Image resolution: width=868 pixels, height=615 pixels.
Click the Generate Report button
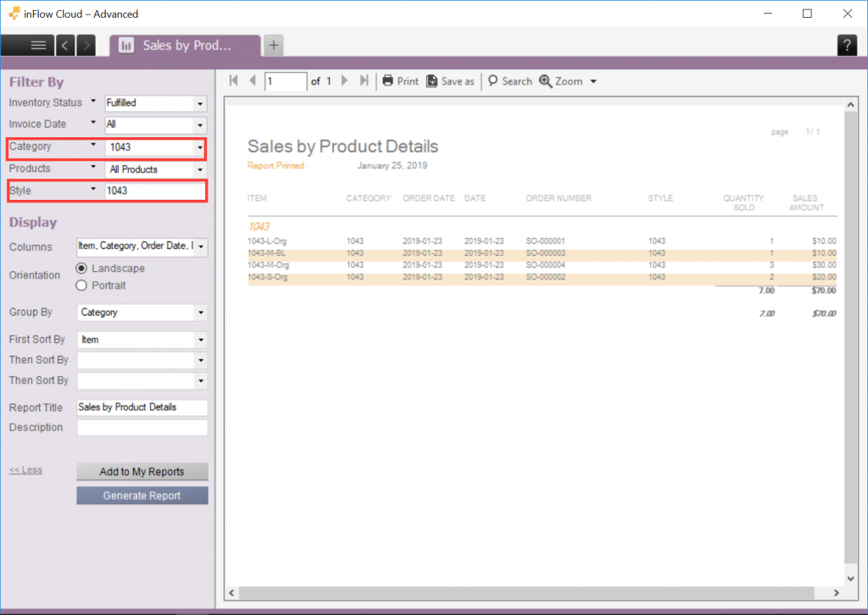pyautogui.click(x=142, y=496)
